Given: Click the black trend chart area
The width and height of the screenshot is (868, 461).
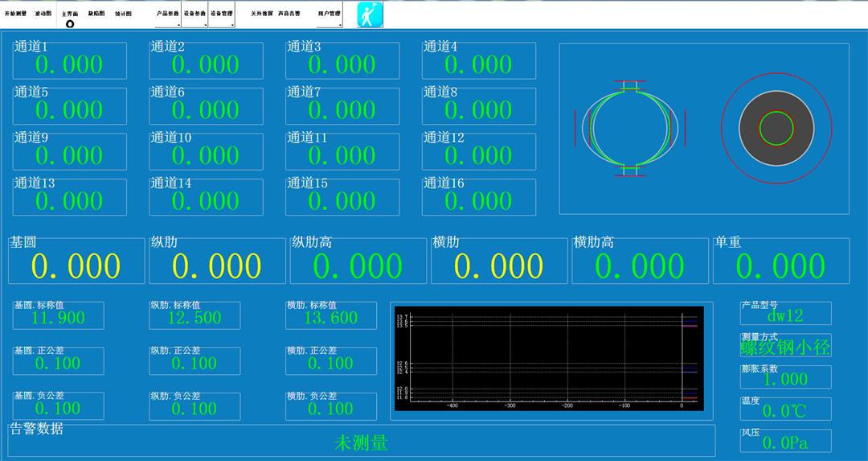Looking at the screenshot, I should pyautogui.click(x=547, y=357).
